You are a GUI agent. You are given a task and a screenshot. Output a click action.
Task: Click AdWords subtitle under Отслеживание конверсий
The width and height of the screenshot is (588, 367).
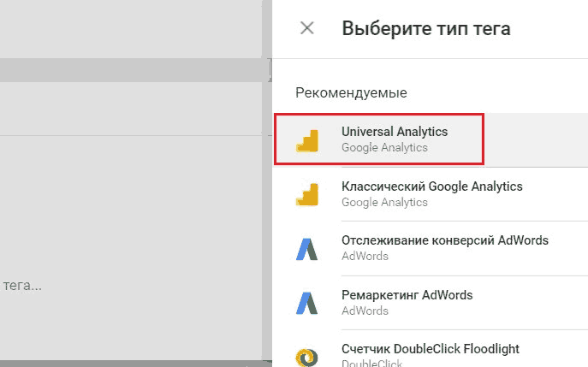tap(365, 256)
